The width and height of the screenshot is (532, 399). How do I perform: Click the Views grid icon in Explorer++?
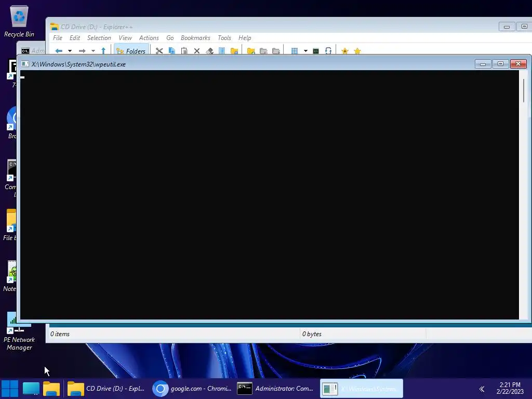click(295, 51)
